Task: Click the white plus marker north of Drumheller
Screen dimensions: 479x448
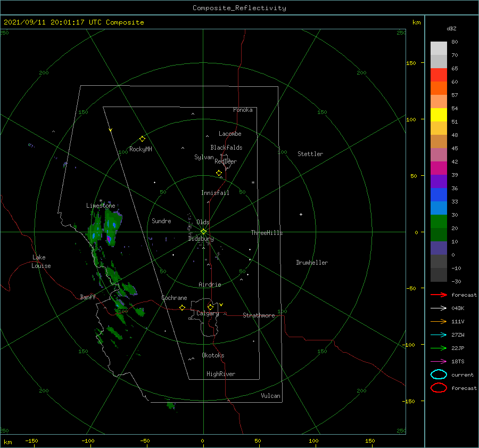Action: [x=301, y=214]
